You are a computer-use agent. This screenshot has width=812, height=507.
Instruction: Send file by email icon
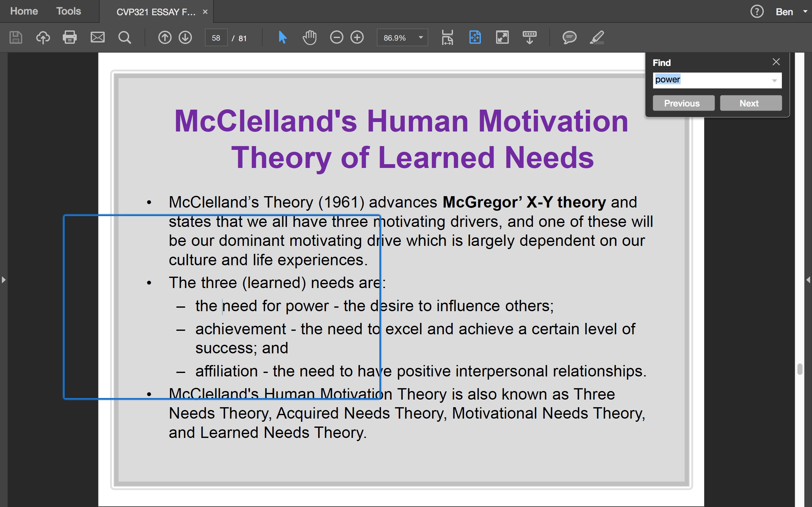point(97,37)
